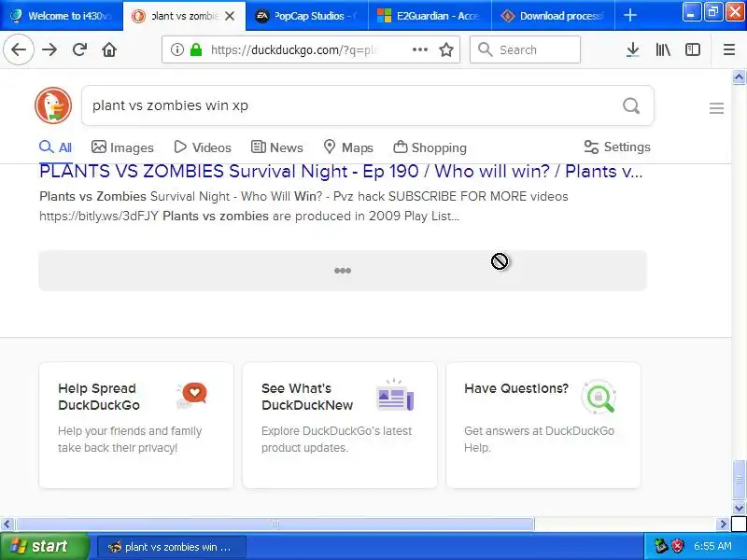Close the plant vs zombies tab
Image resolution: width=747 pixels, height=560 pixels.
(x=230, y=16)
